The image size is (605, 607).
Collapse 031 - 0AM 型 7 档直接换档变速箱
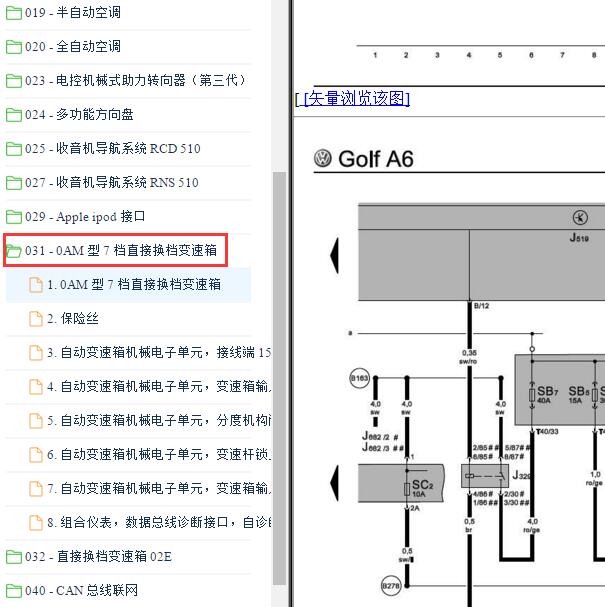[x=121, y=251]
